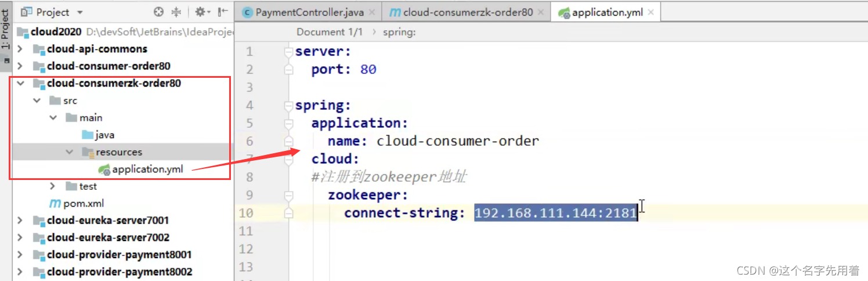Fold the 'application:' block in the gutter
The height and width of the screenshot is (281, 868).
pos(288,123)
